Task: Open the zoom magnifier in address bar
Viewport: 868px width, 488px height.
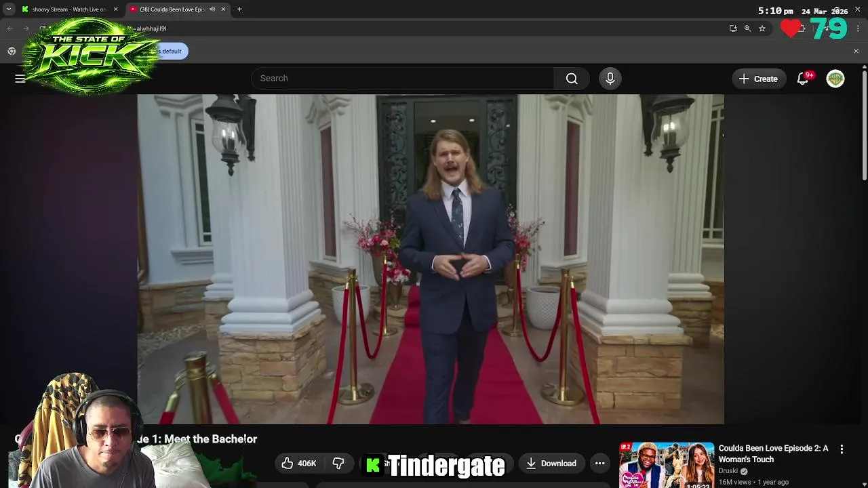Action: pos(747,28)
